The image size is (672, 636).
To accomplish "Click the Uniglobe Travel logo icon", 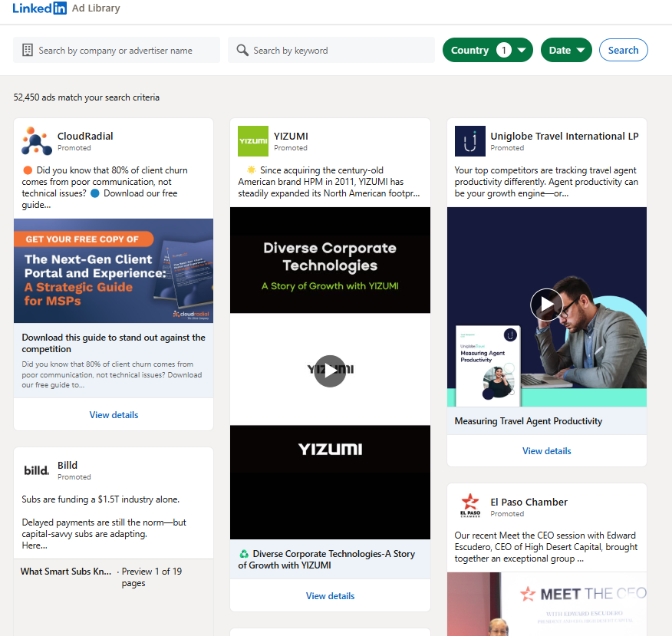I will pyautogui.click(x=470, y=141).
